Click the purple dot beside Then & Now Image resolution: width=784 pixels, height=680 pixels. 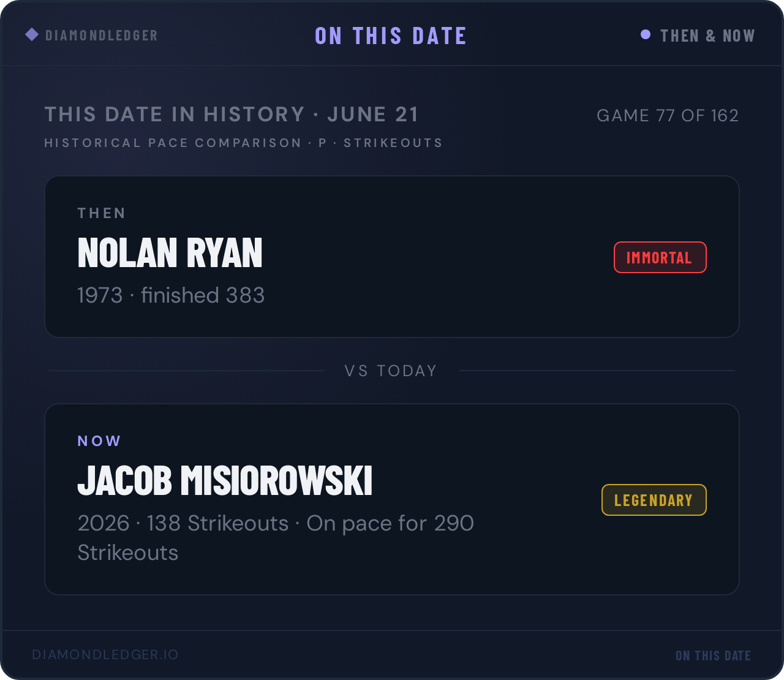tap(646, 34)
